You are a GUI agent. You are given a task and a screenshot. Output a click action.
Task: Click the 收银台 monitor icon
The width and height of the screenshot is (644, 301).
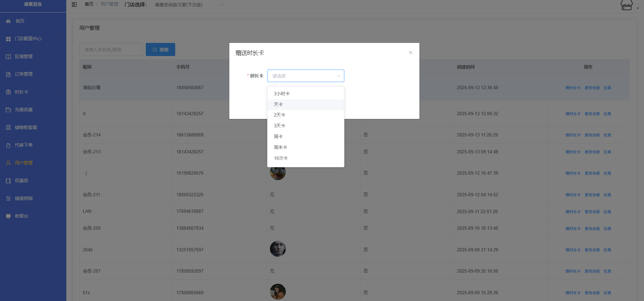tap(8, 216)
